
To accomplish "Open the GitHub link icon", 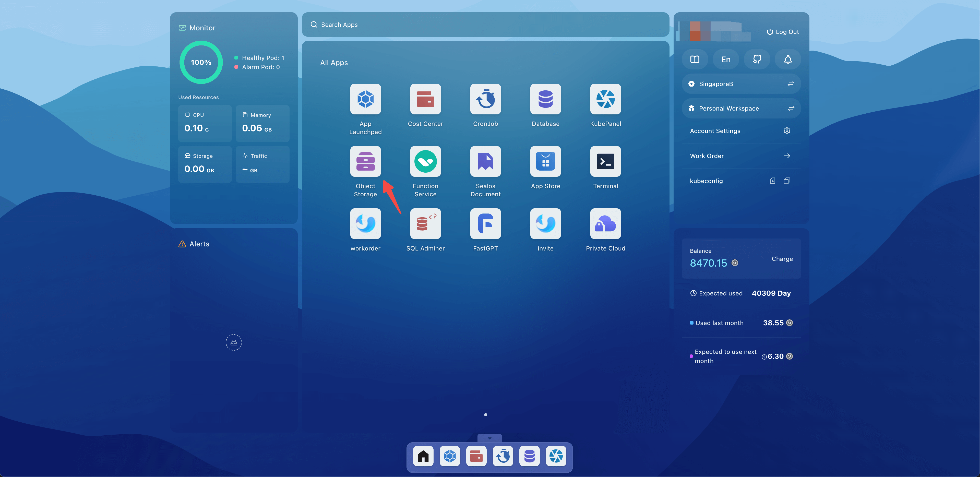I will point(757,59).
